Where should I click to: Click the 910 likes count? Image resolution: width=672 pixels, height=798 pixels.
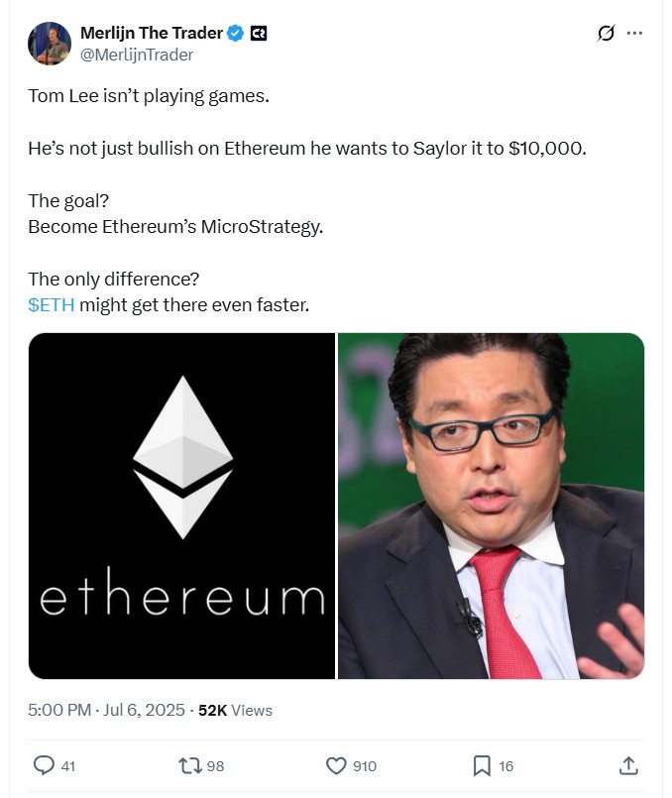pos(363,766)
